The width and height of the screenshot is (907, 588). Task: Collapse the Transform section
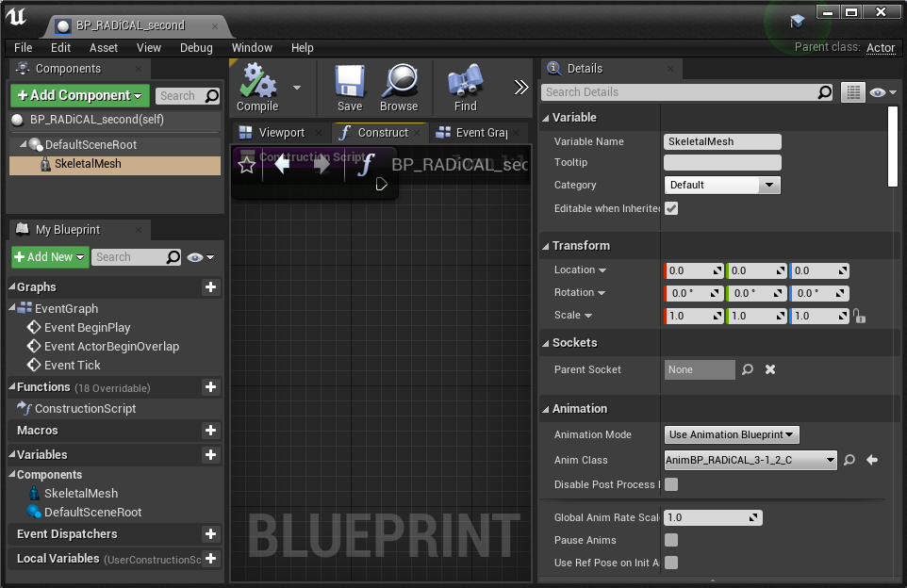pyautogui.click(x=547, y=245)
